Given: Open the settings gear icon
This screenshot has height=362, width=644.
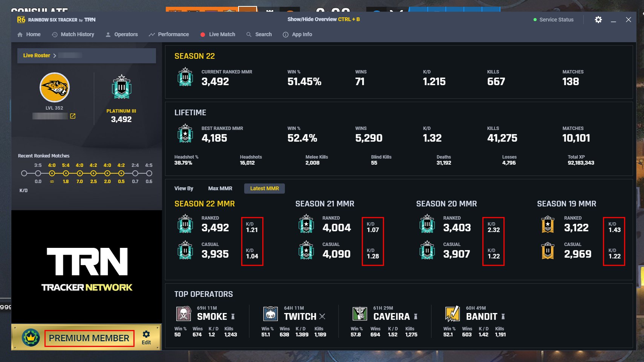Looking at the screenshot, I should tap(598, 20).
